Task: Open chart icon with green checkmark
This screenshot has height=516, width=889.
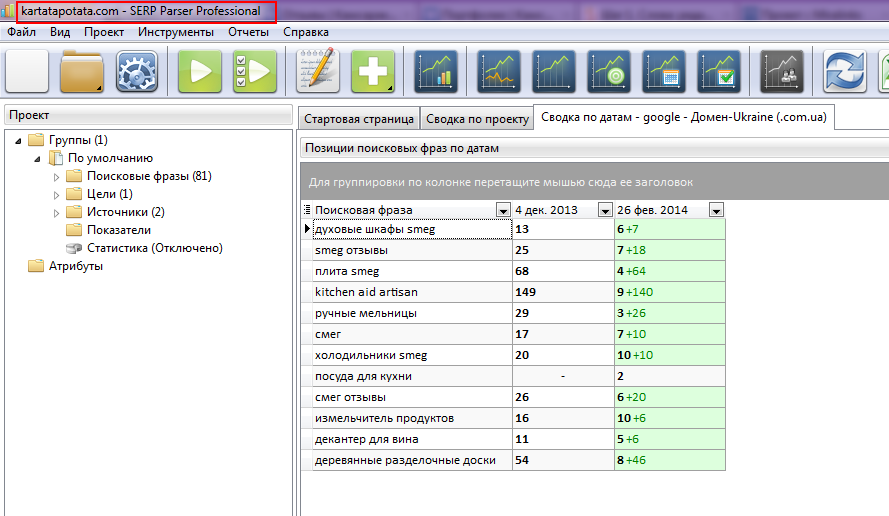Action: coord(719,71)
